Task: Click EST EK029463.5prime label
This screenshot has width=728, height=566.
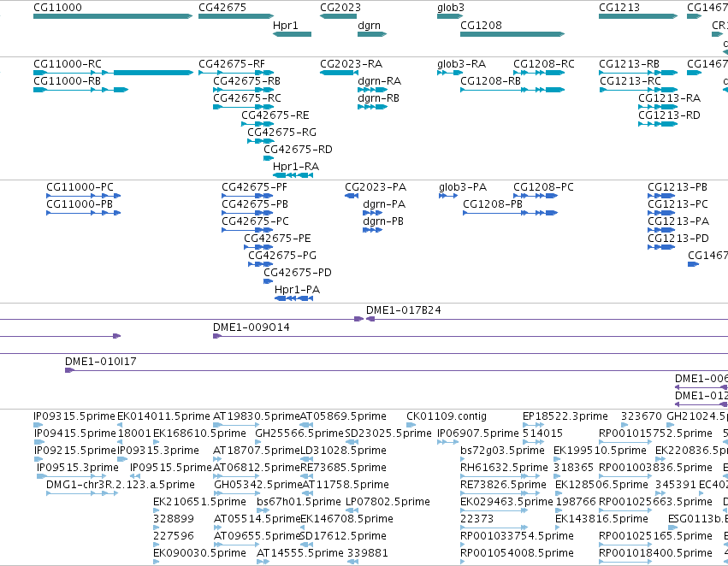Action: pyautogui.click(x=506, y=503)
